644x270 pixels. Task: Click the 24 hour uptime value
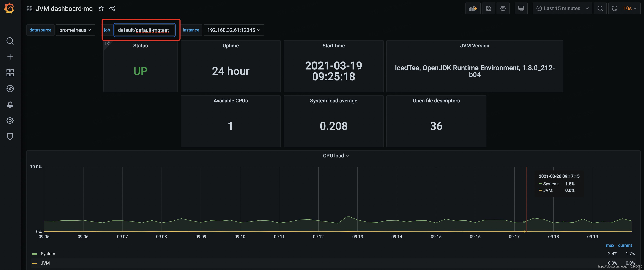point(231,71)
